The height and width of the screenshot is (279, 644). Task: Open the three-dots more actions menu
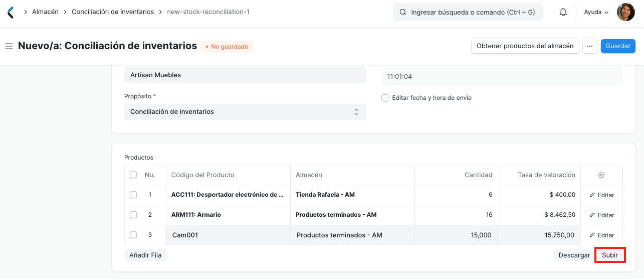click(x=590, y=46)
